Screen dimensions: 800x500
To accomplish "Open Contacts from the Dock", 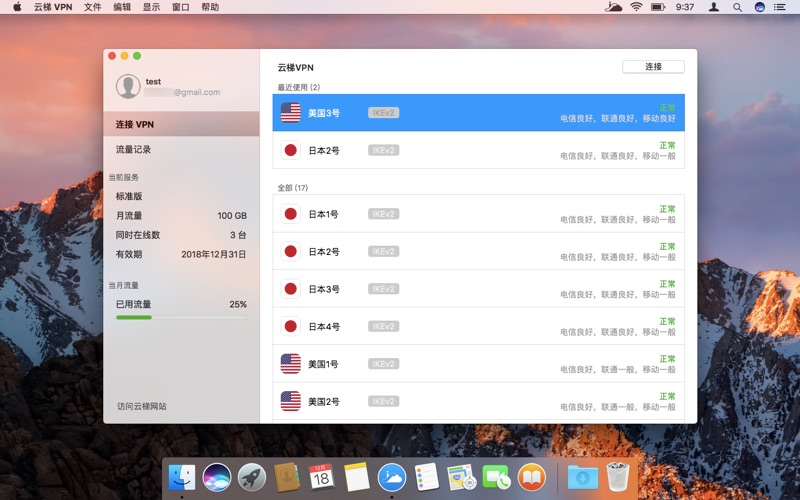I will pyautogui.click(x=287, y=478).
